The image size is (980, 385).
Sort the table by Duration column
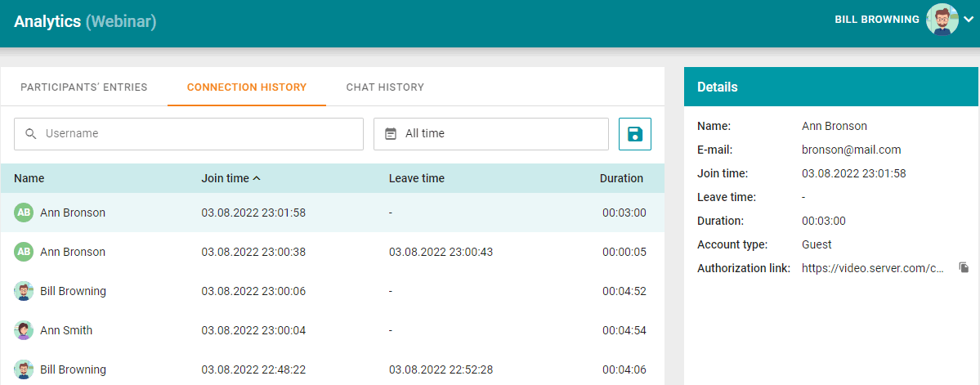(x=621, y=178)
